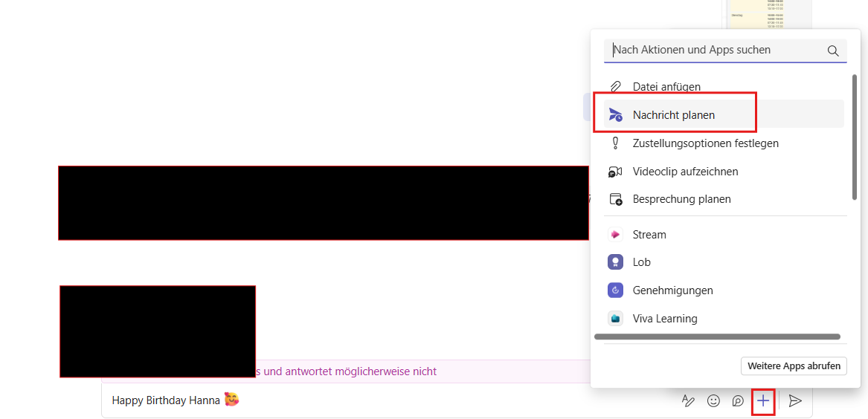Click into the message compose box text

click(x=372, y=401)
